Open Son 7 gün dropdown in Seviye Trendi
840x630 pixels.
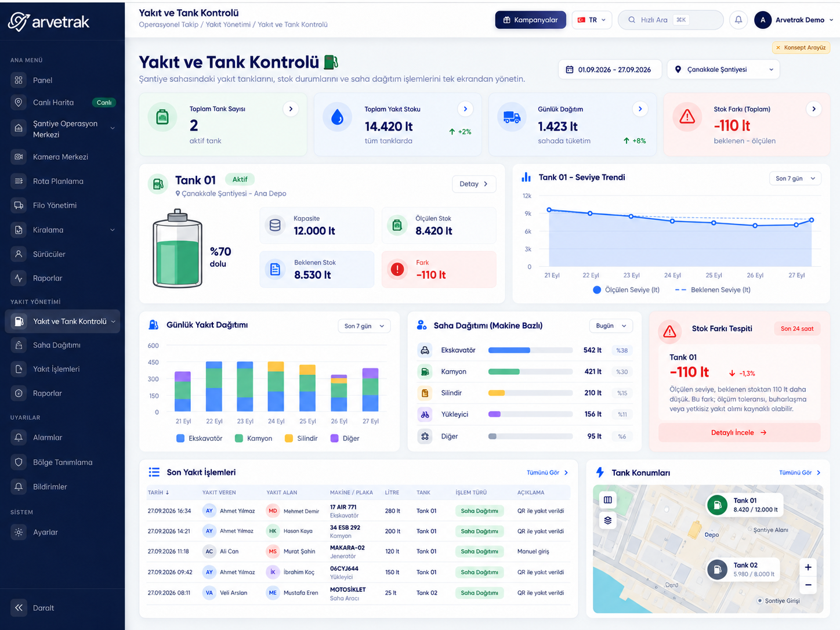point(795,178)
